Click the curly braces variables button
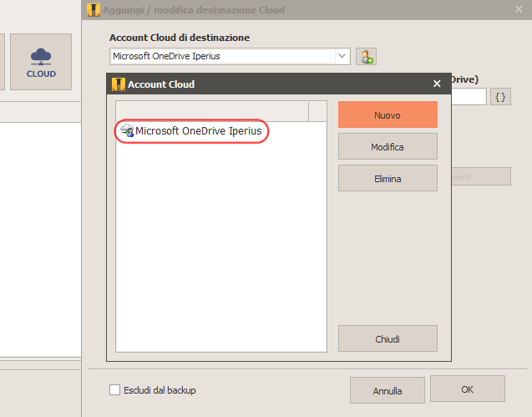The width and height of the screenshot is (532, 417). pos(500,97)
